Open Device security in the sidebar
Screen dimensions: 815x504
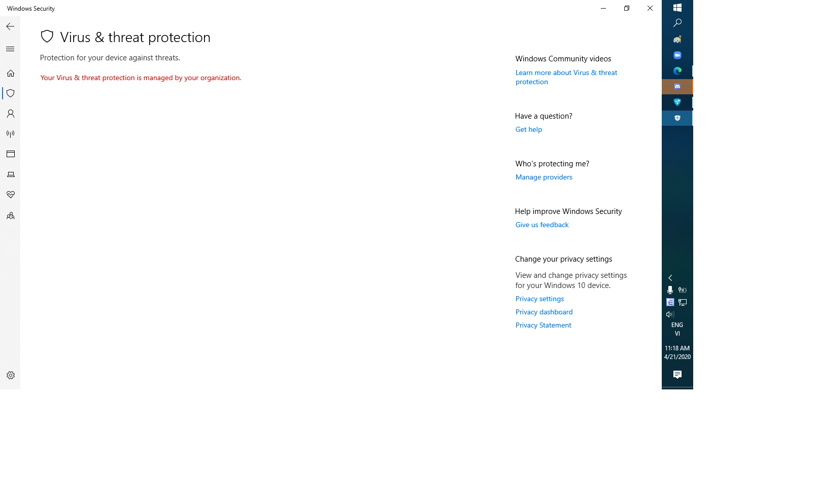point(10,174)
